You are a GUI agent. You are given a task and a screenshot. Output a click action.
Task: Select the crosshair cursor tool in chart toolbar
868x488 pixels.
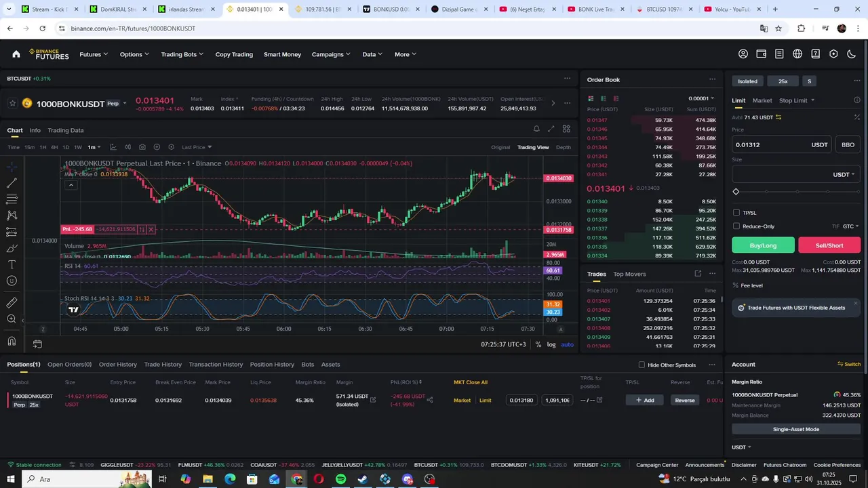(x=12, y=167)
